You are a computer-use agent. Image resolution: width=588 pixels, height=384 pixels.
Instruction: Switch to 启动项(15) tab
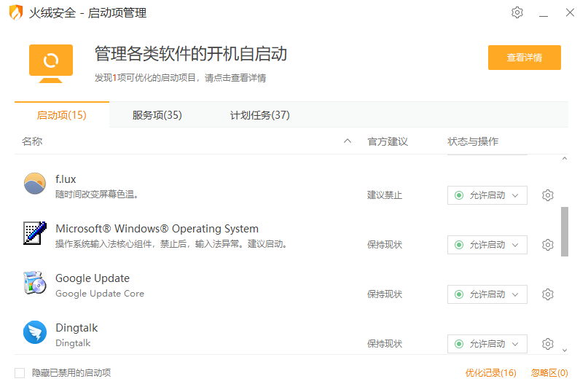62,114
